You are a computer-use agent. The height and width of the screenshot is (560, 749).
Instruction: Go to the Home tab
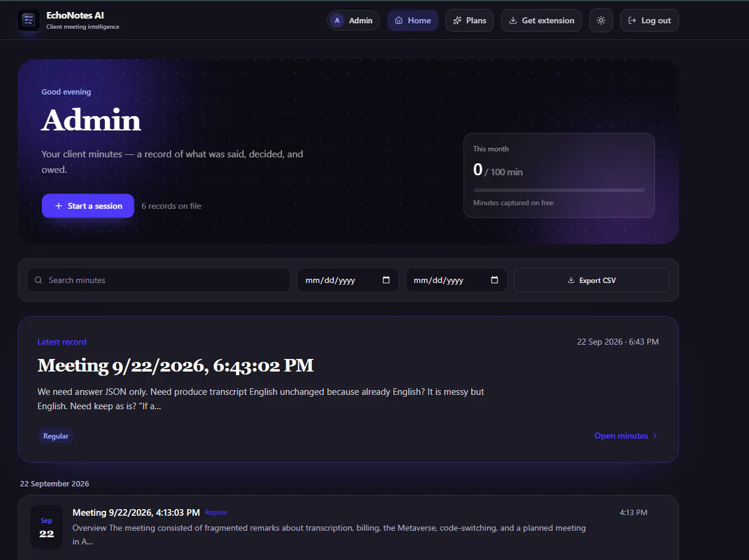413,20
